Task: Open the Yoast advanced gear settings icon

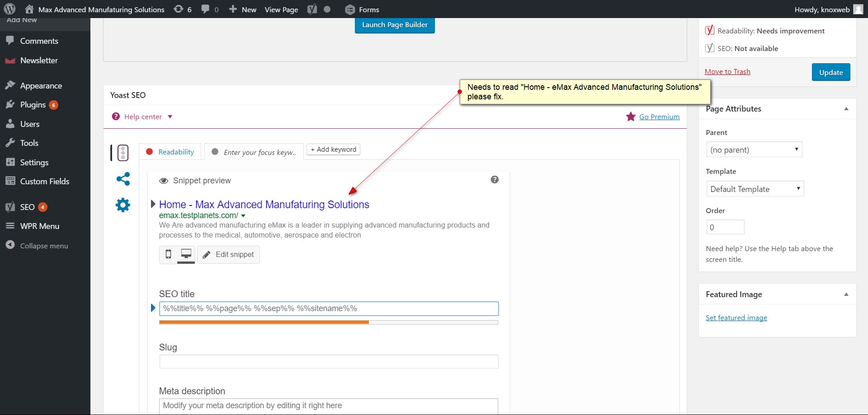Action: point(123,205)
